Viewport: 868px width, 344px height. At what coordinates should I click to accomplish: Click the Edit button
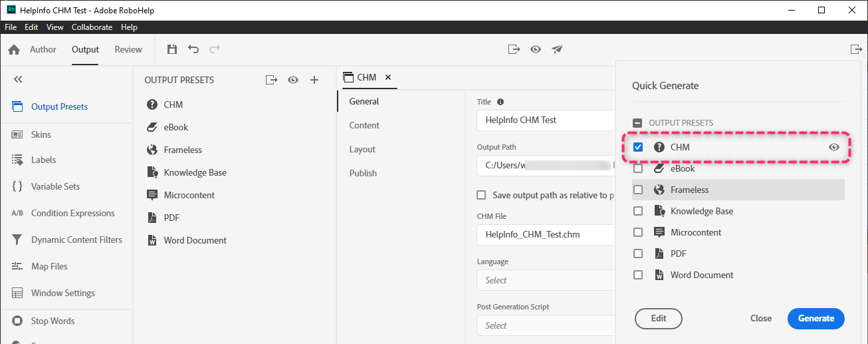pos(659,318)
